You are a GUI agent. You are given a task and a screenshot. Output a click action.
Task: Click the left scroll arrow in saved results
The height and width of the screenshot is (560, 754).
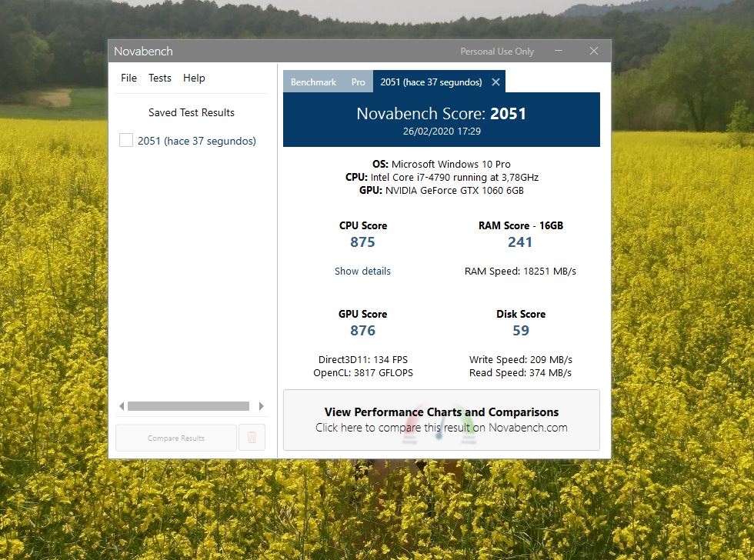pos(122,406)
